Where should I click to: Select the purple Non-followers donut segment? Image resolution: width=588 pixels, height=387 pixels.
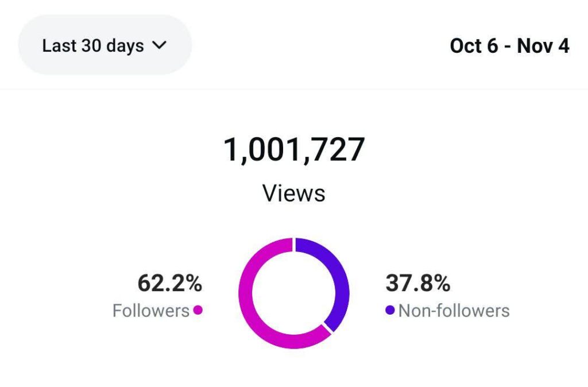[341, 276]
